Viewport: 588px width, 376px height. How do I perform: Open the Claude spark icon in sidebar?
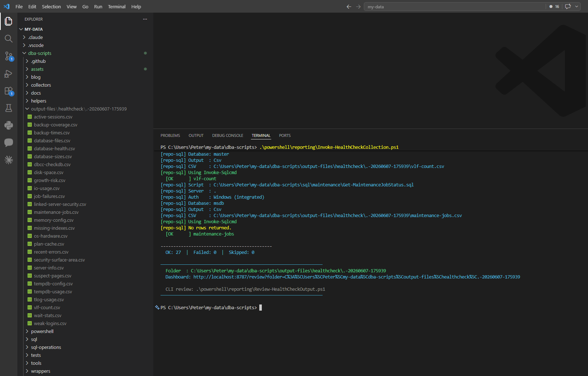9,160
